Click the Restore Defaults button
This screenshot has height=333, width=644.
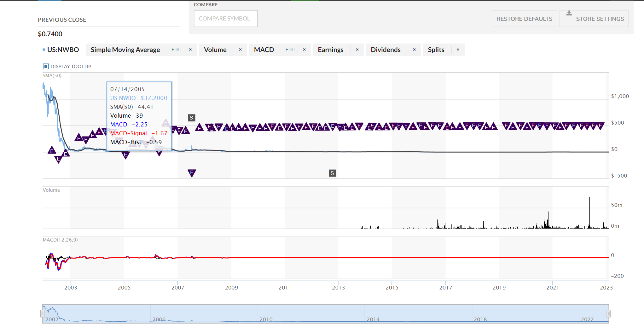[x=524, y=19]
